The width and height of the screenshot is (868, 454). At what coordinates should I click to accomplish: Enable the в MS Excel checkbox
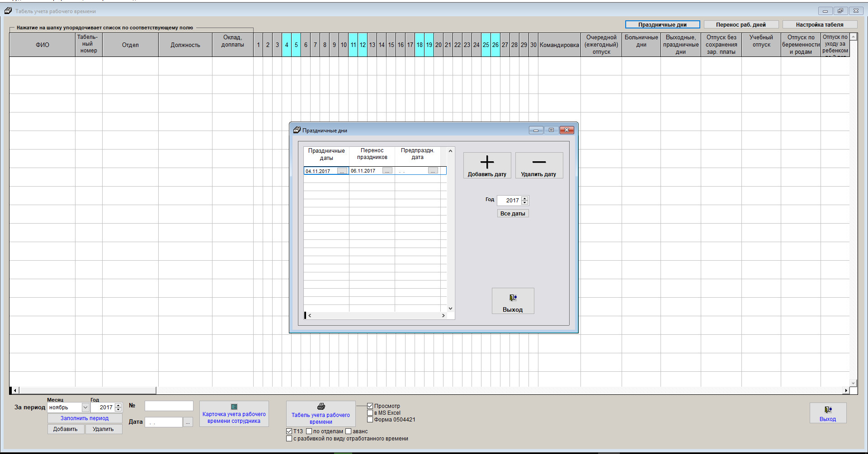coord(370,413)
